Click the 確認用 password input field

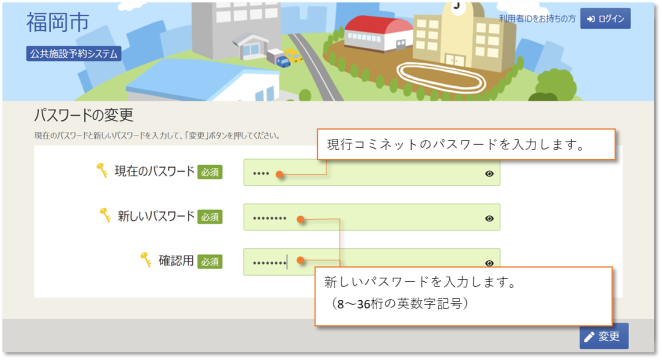tap(372, 262)
